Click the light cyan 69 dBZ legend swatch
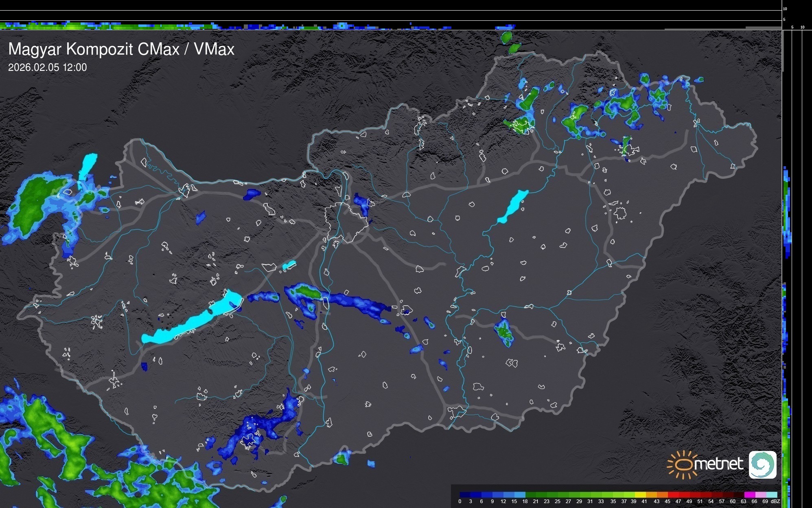Screen dimensions: 812x508 [x=771, y=495]
